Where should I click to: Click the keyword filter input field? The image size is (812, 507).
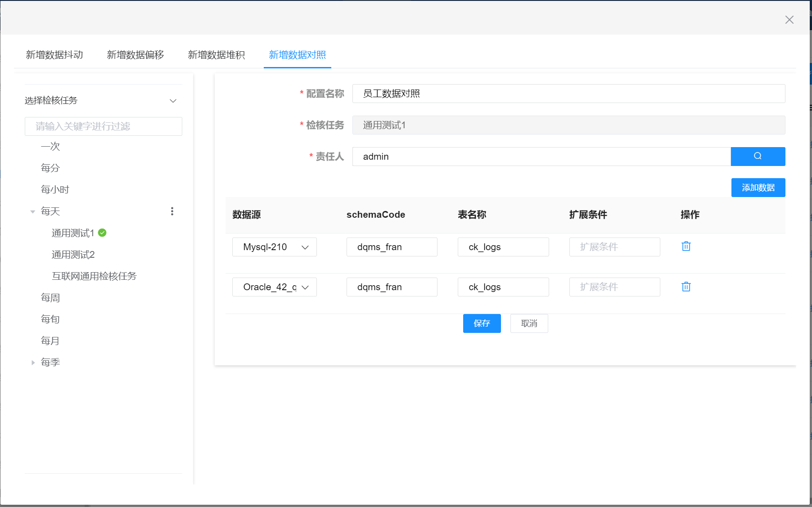click(104, 126)
